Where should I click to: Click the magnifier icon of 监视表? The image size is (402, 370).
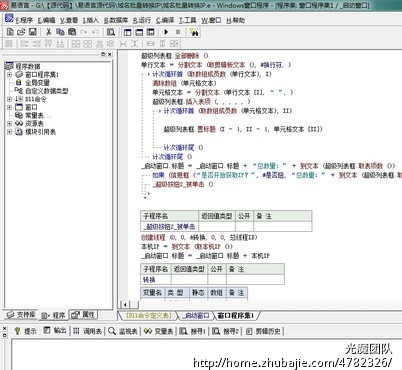112,331
